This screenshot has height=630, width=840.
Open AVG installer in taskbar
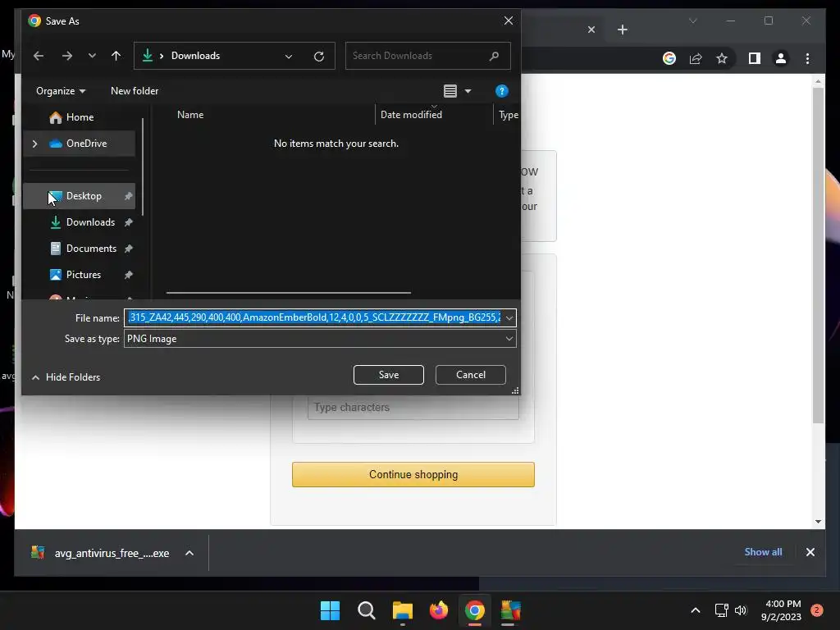point(510,610)
